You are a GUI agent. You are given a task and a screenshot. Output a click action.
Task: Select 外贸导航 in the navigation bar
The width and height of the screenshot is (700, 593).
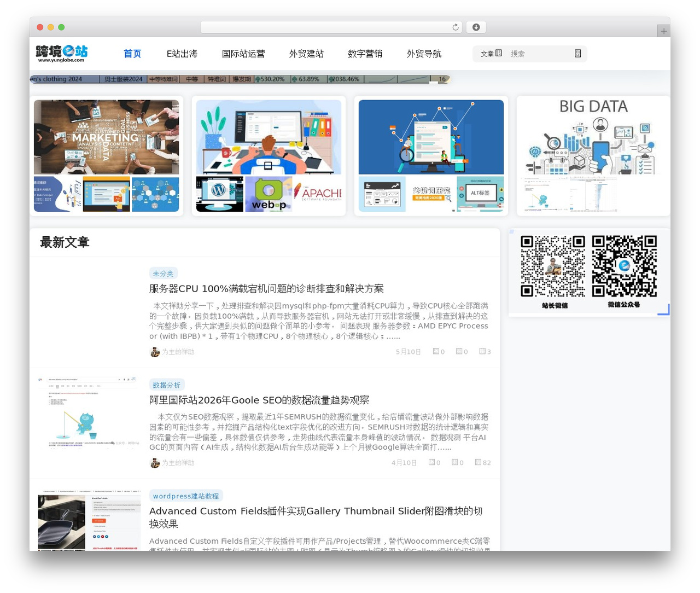pyautogui.click(x=424, y=54)
